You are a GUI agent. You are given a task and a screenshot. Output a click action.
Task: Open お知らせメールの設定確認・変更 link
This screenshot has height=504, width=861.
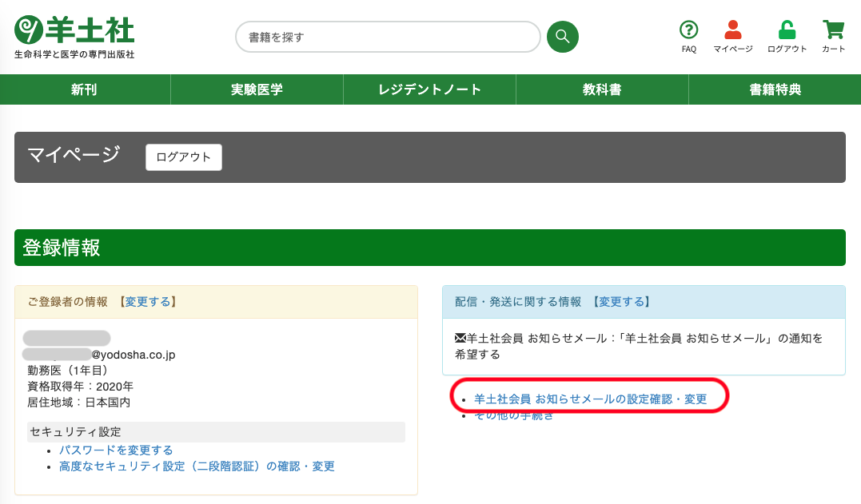point(590,399)
